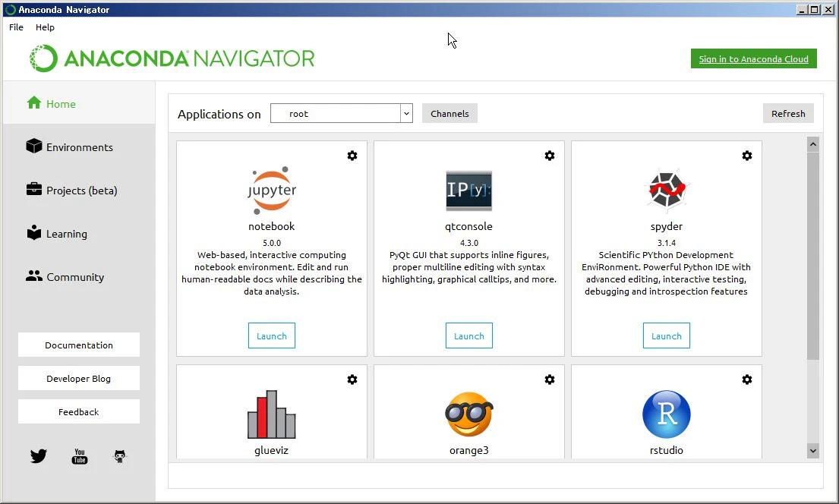Click the applications list vertical scrollbar thumb
Screen dimensions: 839x504
point(812,255)
